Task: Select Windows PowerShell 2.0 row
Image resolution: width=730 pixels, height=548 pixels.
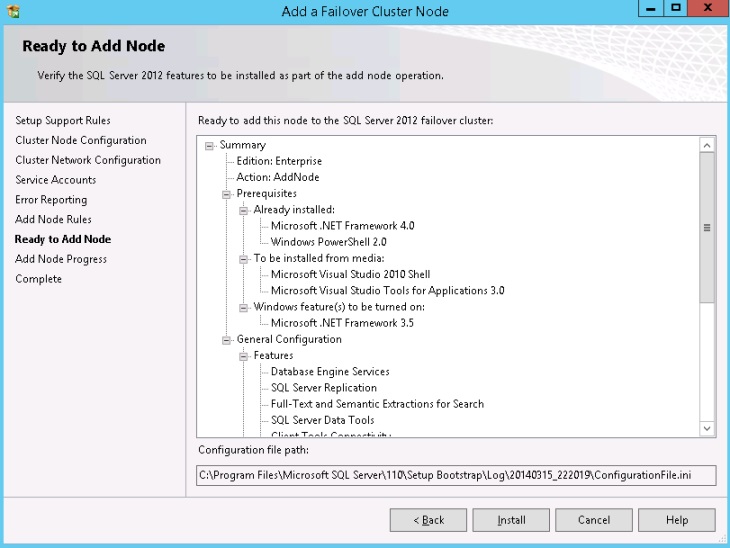Action: [x=328, y=242]
